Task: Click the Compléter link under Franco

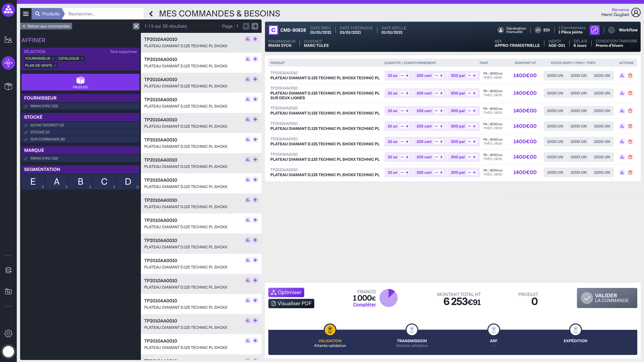Action: (364, 304)
